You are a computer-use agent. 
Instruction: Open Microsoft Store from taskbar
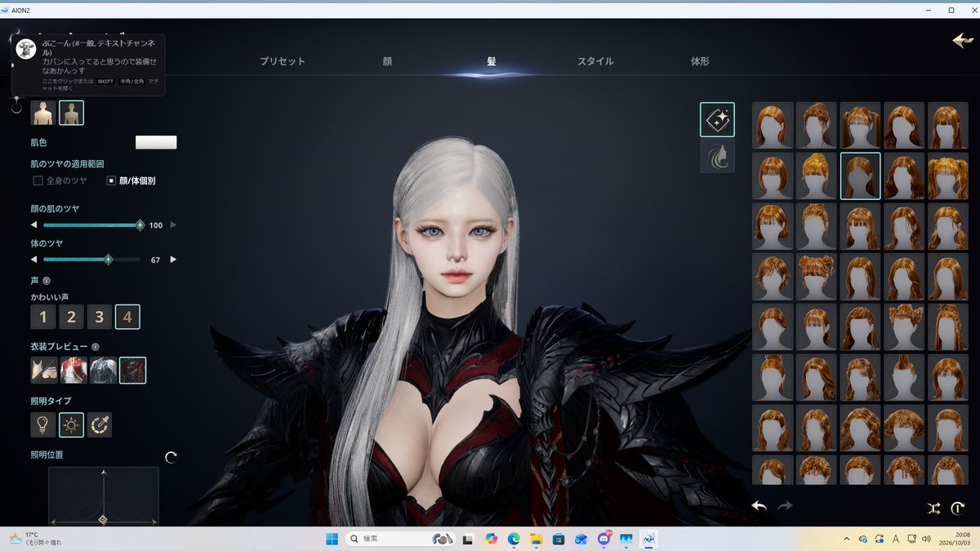pyautogui.click(x=559, y=539)
